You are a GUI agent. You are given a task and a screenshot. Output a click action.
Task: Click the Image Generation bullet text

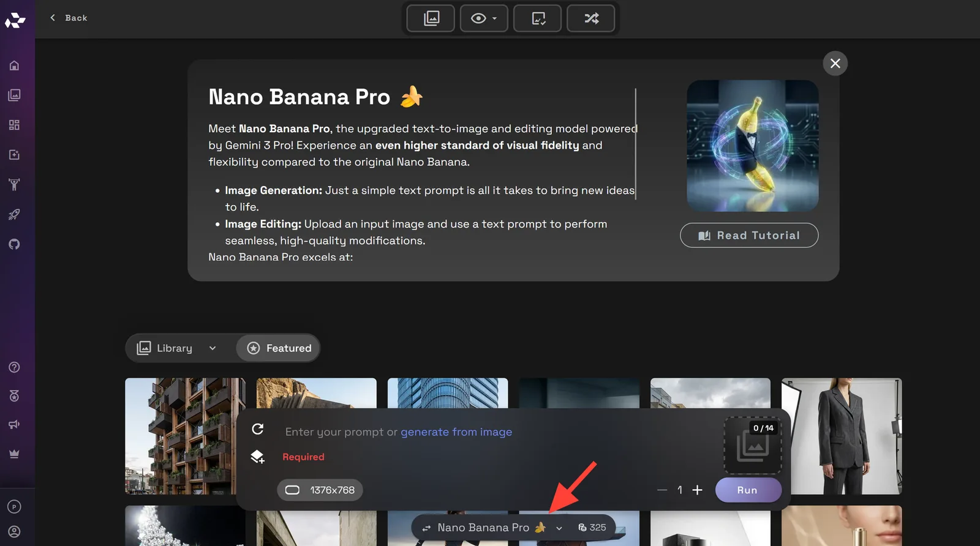pyautogui.click(x=429, y=198)
